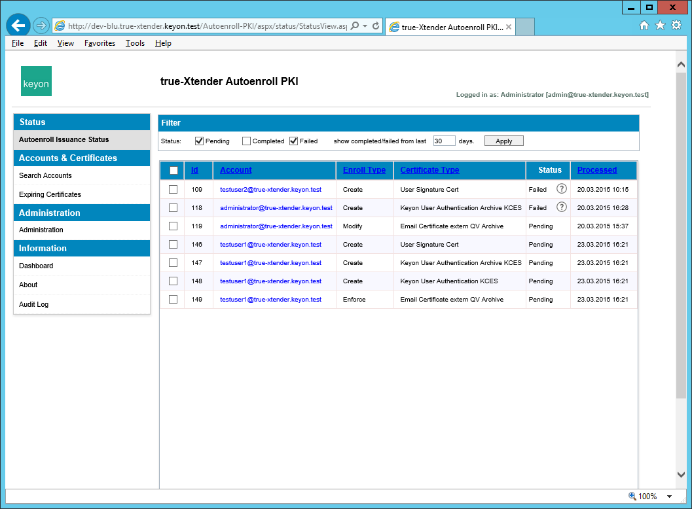The width and height of the screenshot is (692, 509).
Task: Open administrator account link in Modify row
Action: point(276,226)
